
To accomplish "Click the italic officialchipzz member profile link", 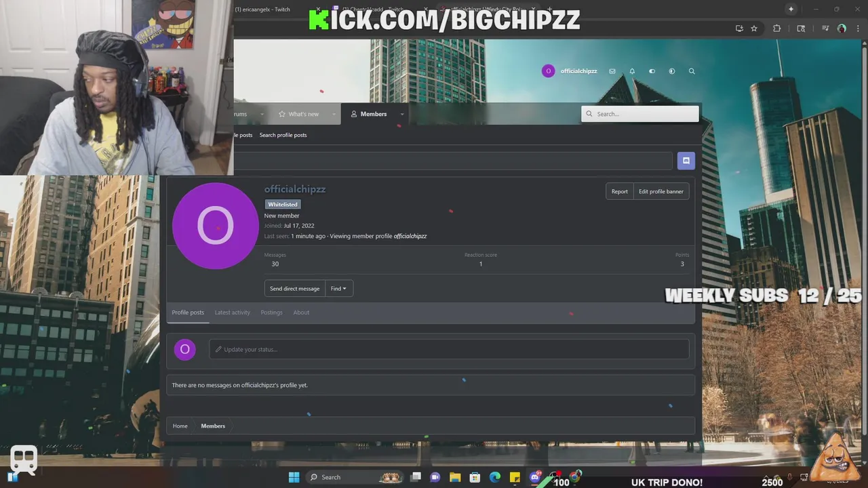I will tap(410, 236).
